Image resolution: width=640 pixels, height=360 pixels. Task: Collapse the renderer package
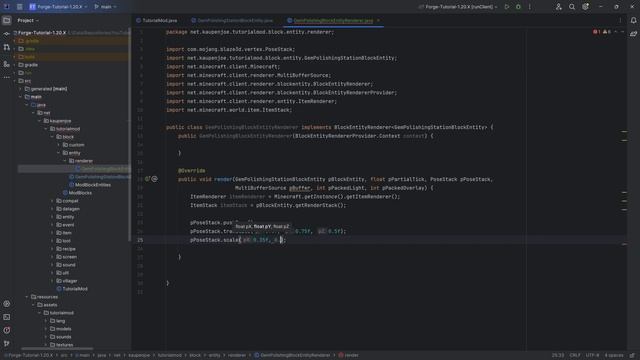click(65, 161)
